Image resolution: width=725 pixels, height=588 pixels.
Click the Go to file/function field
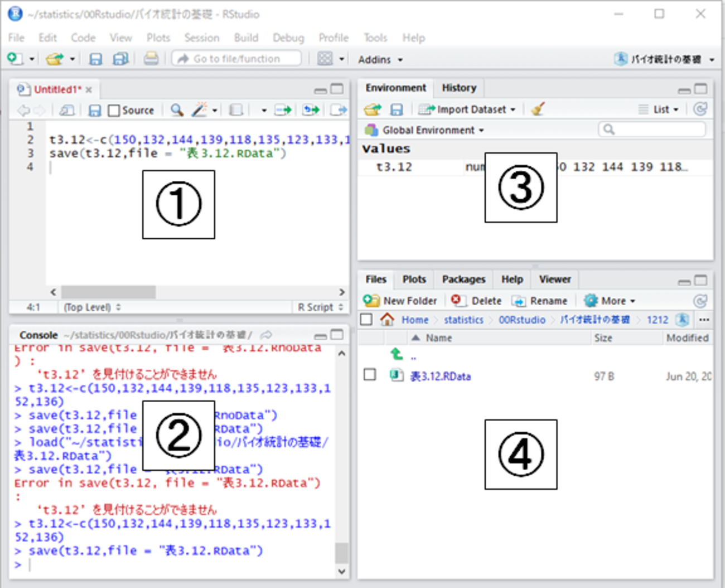click(x=237, y=59)
